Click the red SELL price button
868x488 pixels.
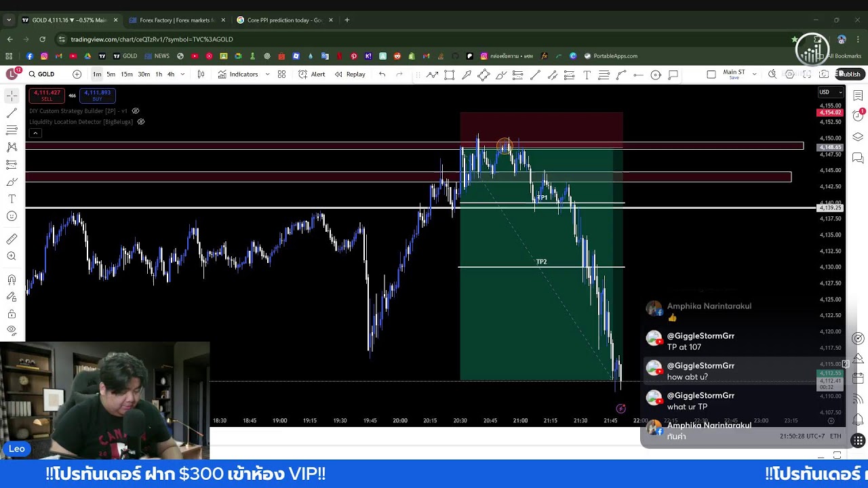(x=47, y=96)
